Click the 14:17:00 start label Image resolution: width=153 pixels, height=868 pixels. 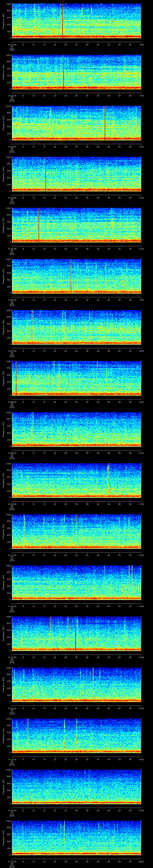pyautogui.click(x=12, y=861)
